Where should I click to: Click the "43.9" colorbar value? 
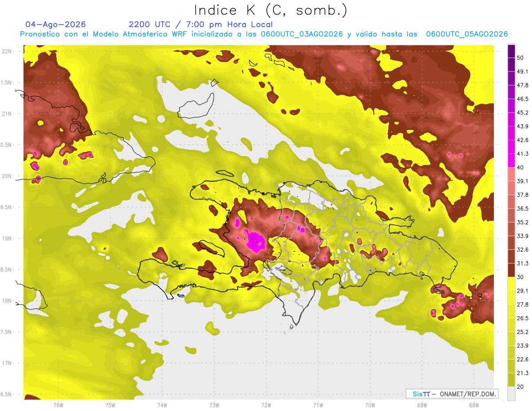523,126
